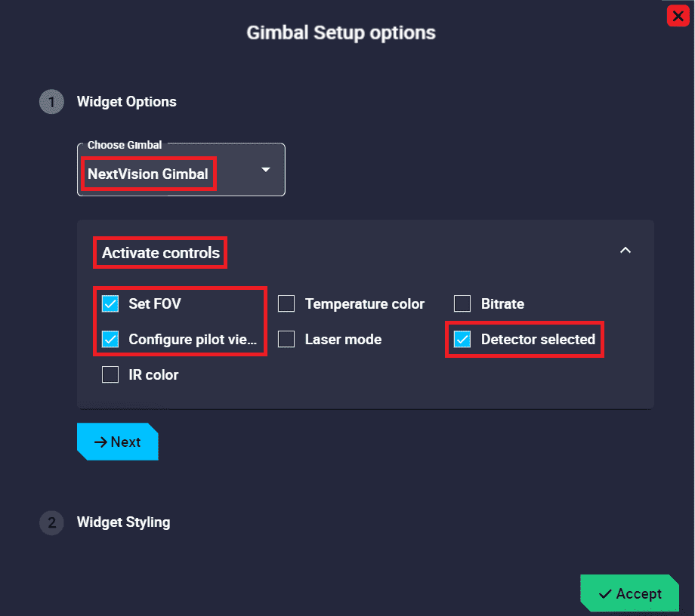This screenshot has width=695, height=616.
Task: Open the Choose Gimbal dropdown arrow
Action: [x=266, y=170]
